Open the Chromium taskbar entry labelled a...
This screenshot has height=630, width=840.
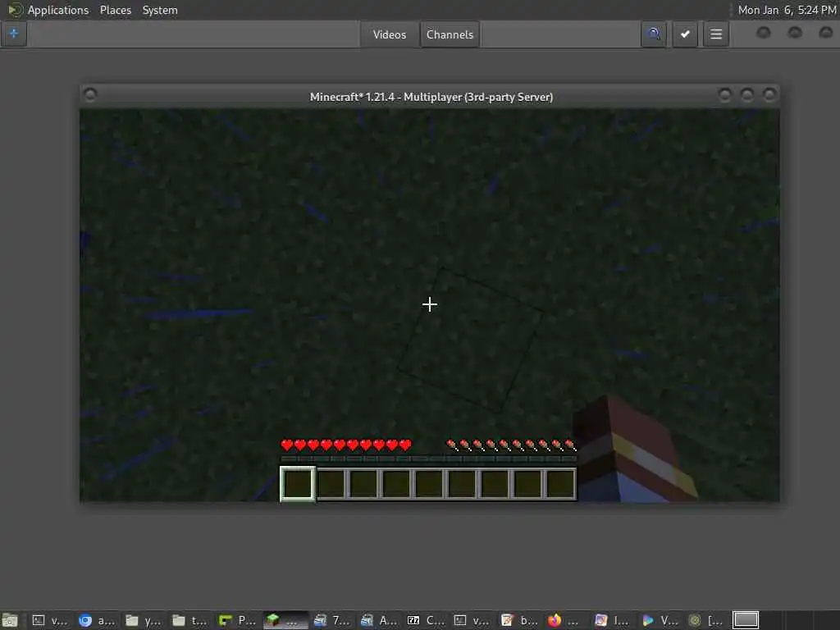pos(97,620)
